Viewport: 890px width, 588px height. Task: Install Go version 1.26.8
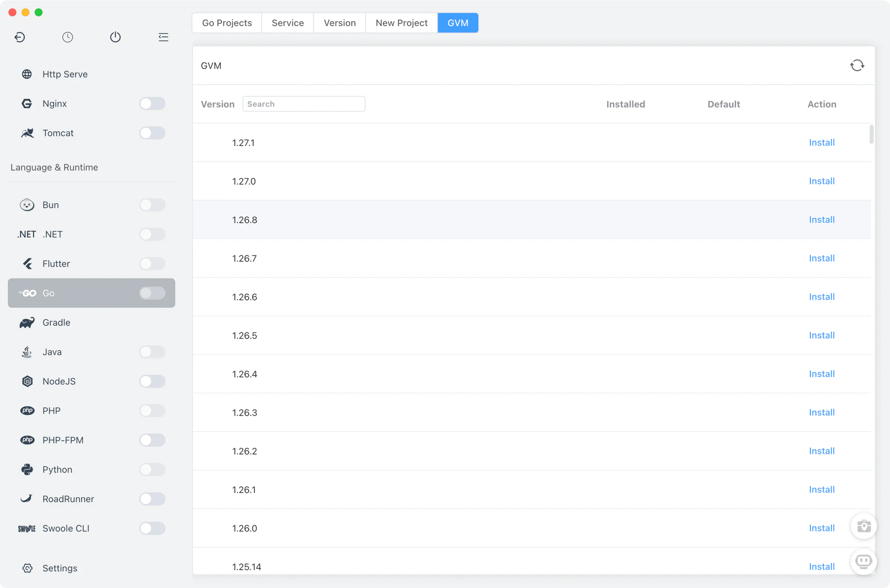822,220
